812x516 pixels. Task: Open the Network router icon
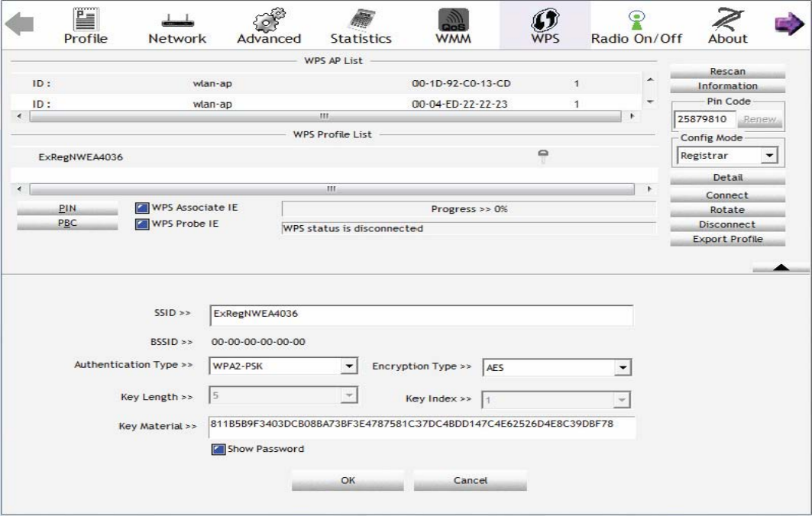pyautogui.click(x=177, y=21)
